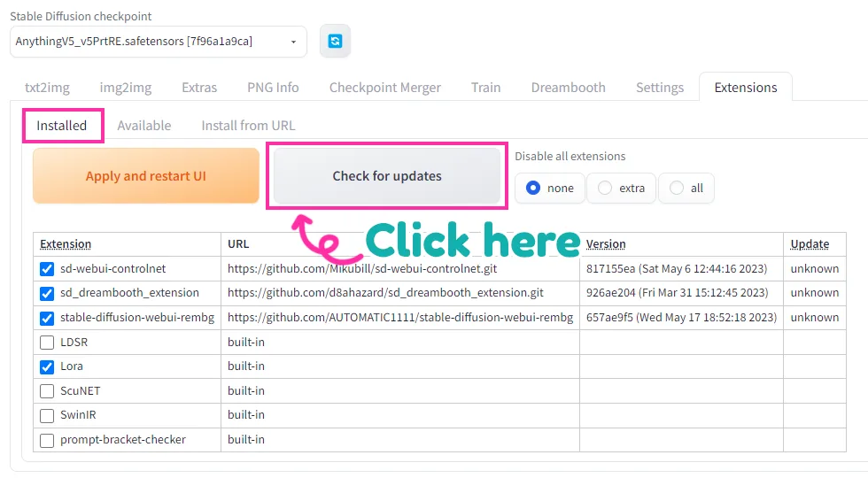Enable the SwinIR extension checkbox
Viewport: 868px width, 478px height.
click(47, 415)
